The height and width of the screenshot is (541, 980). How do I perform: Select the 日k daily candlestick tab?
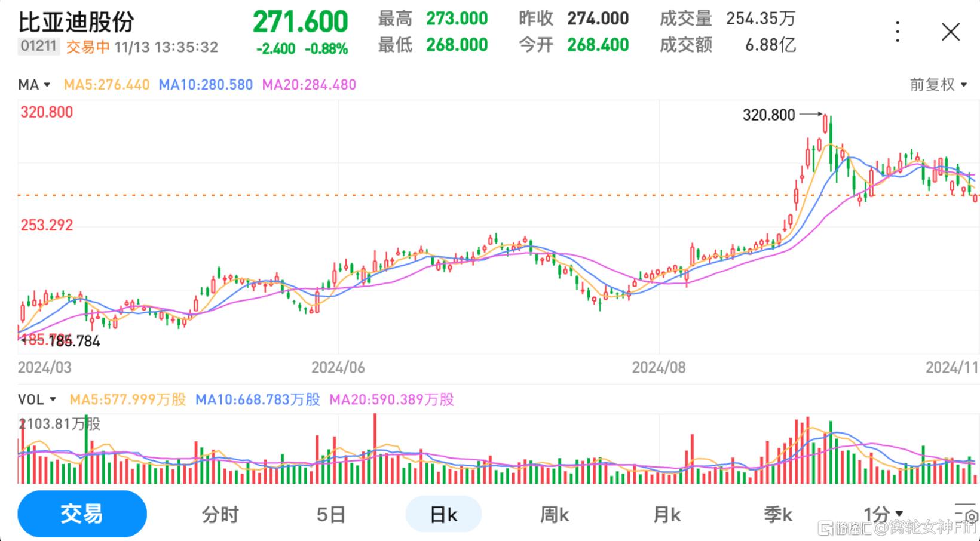(x=443, y=514)
